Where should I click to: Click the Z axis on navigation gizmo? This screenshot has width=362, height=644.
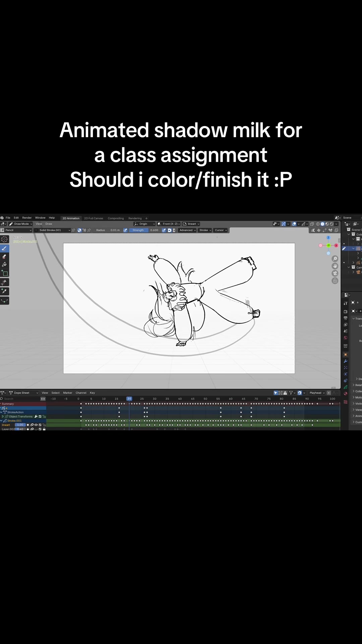click(328, 237)
